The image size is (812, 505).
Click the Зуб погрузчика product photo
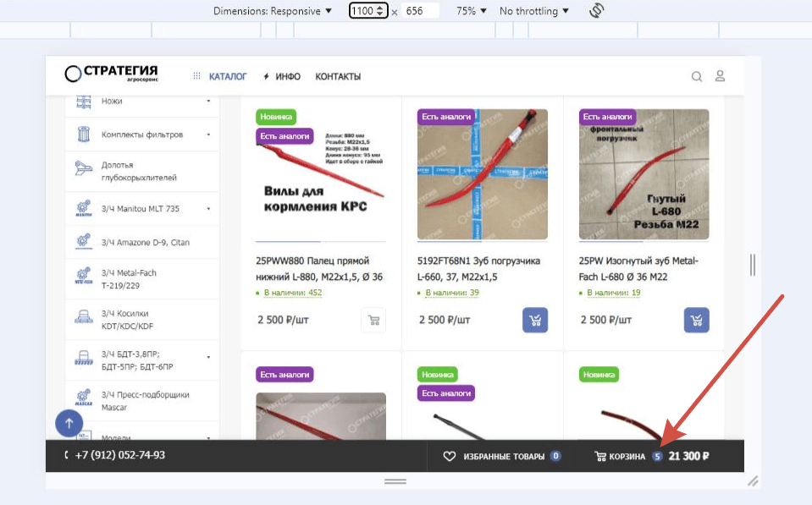point(483,174)
